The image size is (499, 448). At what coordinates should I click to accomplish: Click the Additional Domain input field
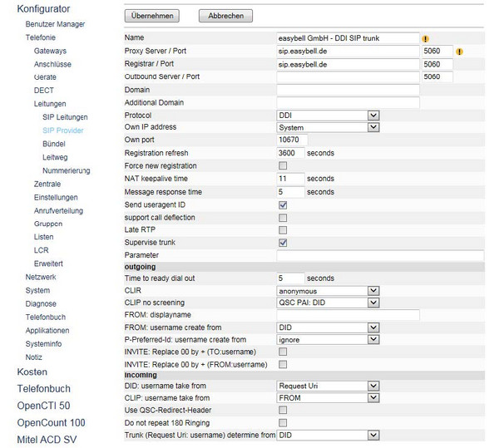pos(348,103)
